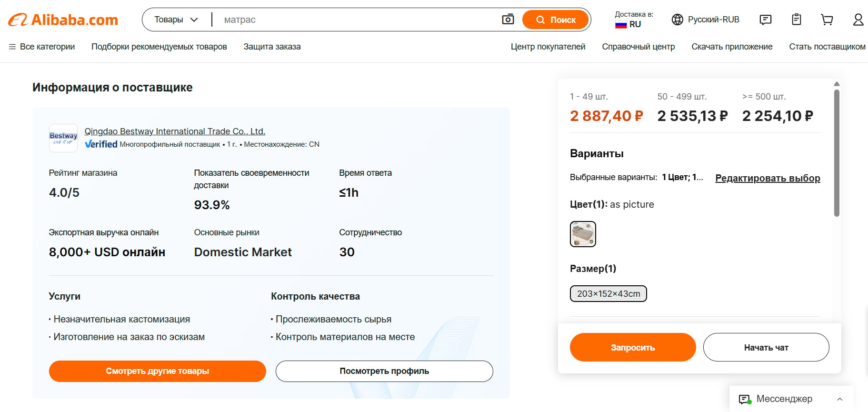Image resolution: width=868 pixels, height=412 pixels.
Task: Expand the Товары search category dropdown
Action: pos(176,20)
